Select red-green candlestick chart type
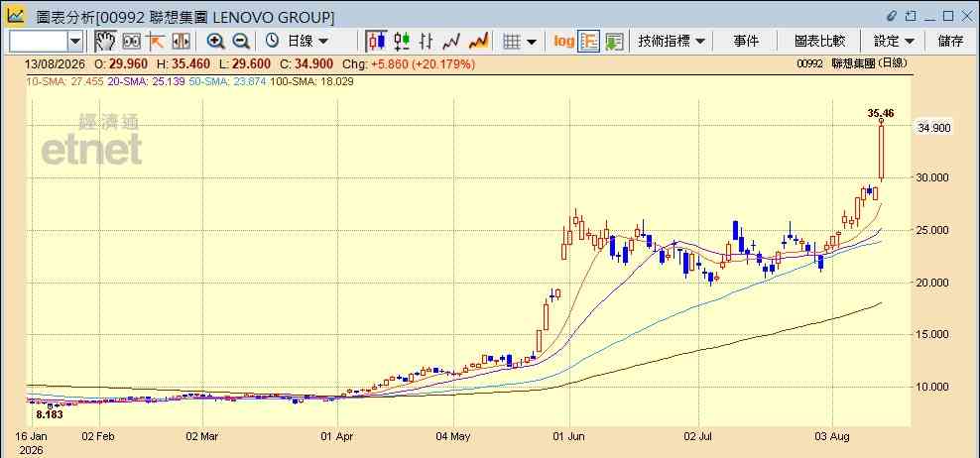 pos(402,42)
